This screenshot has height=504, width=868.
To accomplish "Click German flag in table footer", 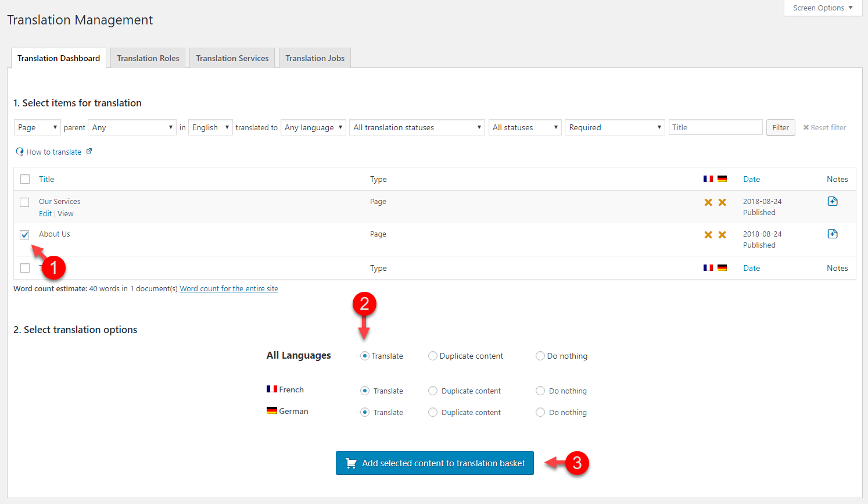I will (722, 268).
